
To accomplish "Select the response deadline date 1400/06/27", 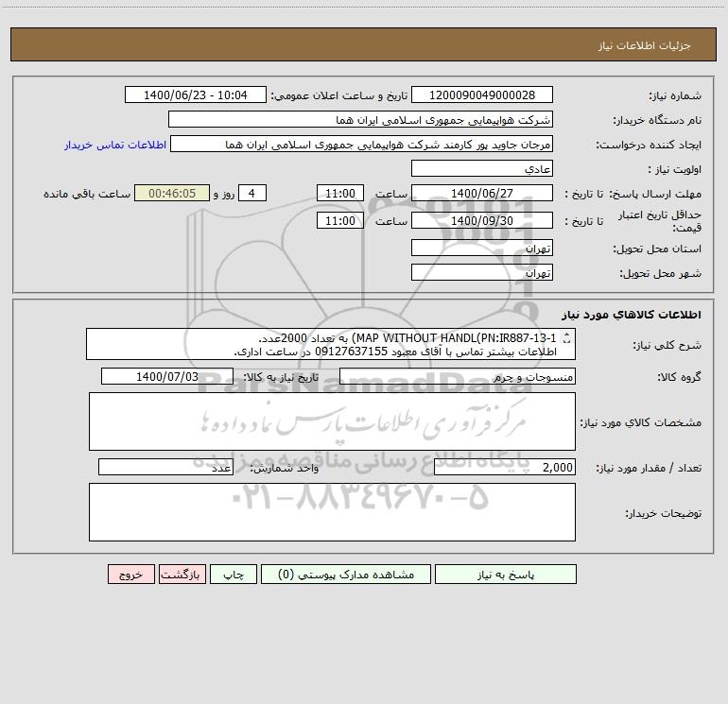I will pyautogui.click(x=482, y=193).
